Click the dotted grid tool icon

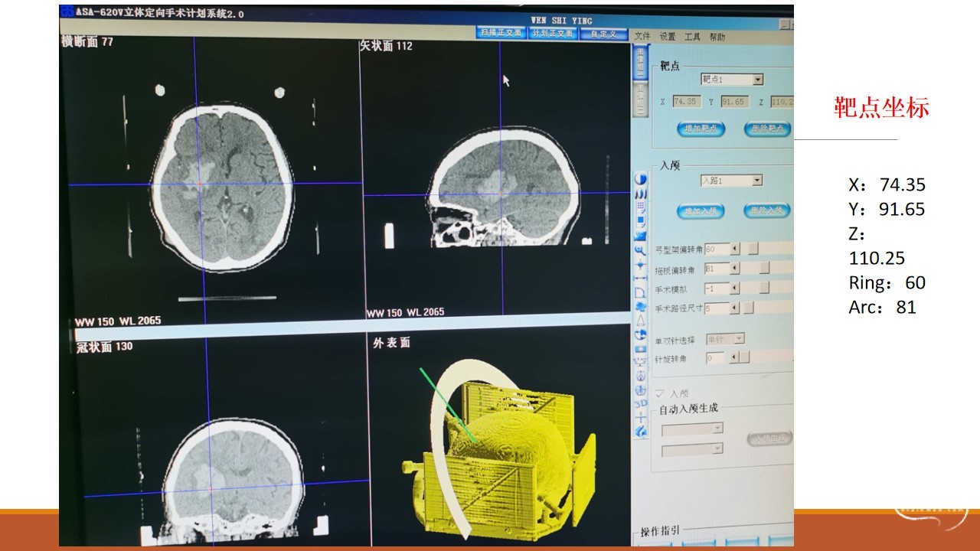coord(641,194)
